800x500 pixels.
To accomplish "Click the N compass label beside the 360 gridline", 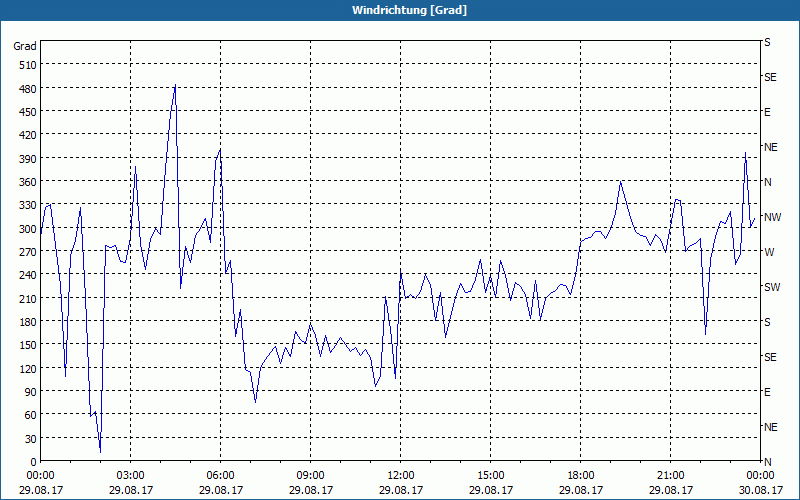I will (x=768, y=182).
